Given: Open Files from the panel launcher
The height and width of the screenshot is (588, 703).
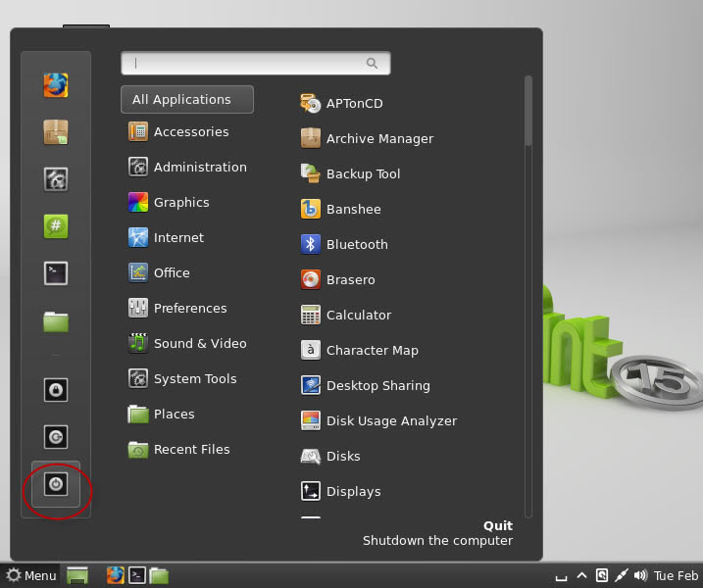Looking at the screenshot, I should point(159,576).
